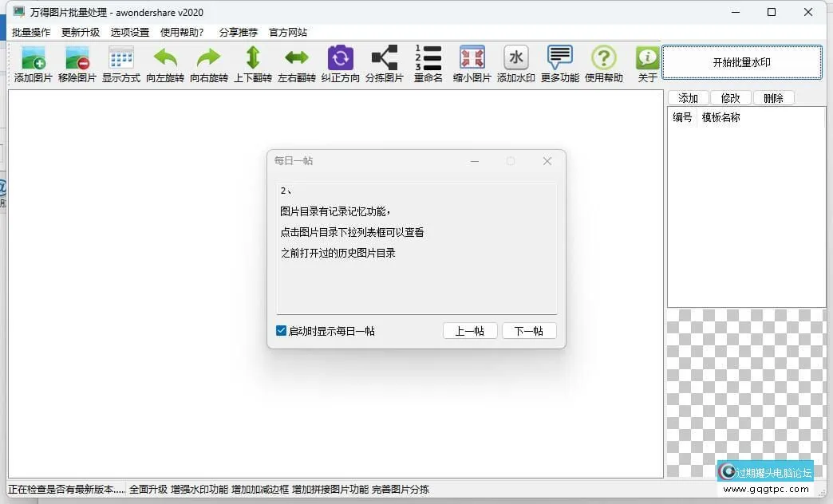Viewport: 833px width, 504px height.
Task: Disable 启动时显示每日一帖 checkbox
Action: point(281,330)
